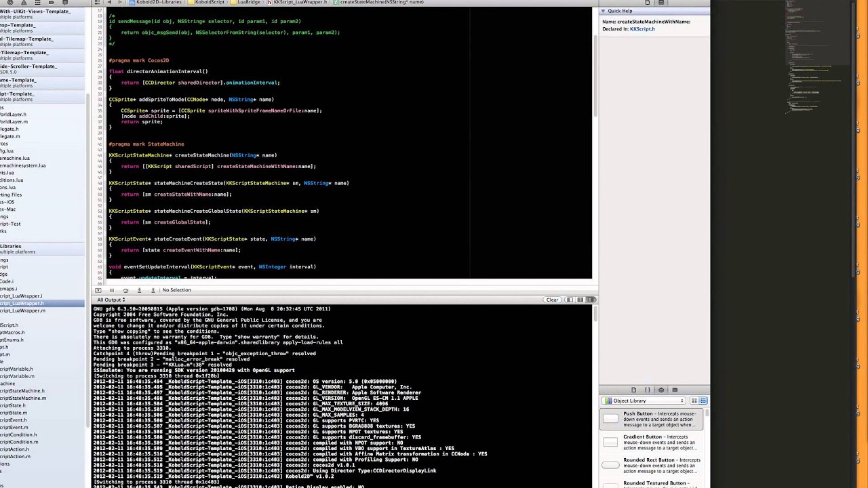This screenshot has height=488, width=868.
Task: Open File Template library tab
Action: pos(634,390)
